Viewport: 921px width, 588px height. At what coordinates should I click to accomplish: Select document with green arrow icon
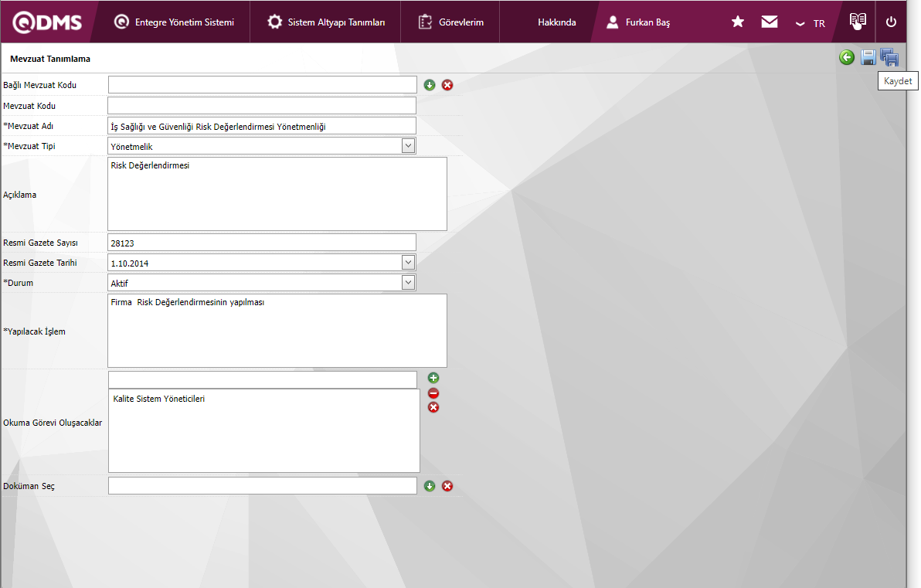pyautogui.click(x=430, y=486)
